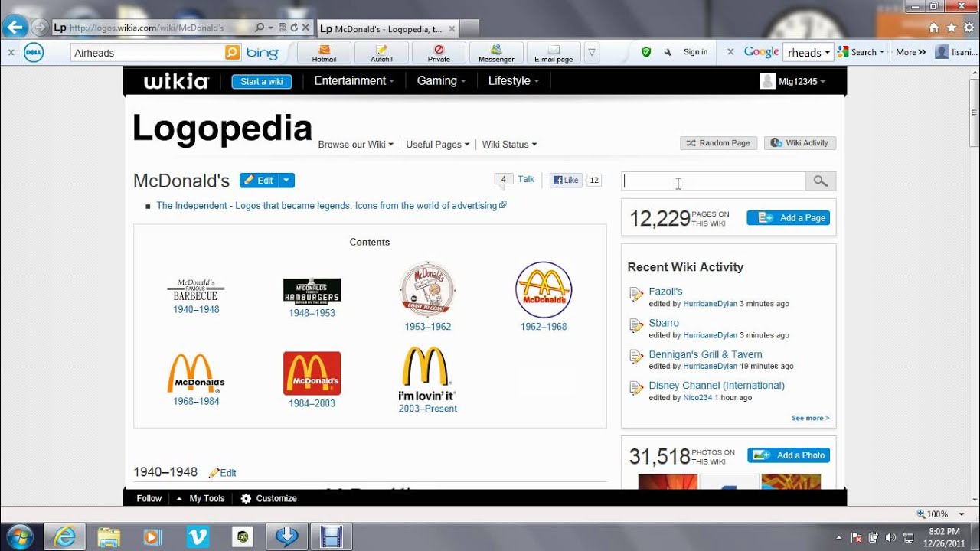980x551 pixels.
Task: Expand the Entertainment menu
Action: [354, 80]
